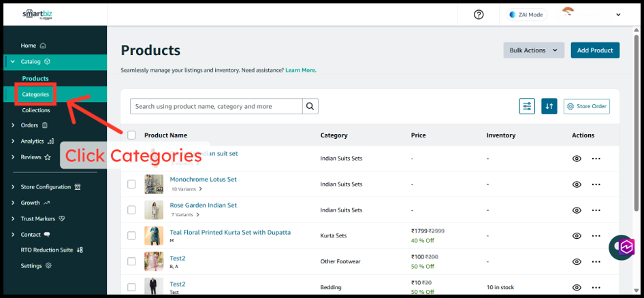Screen dimensions: 644x298
Task: Expand 10 Variants under Monochrome Lotus Set
Action: tap(186, 189)
